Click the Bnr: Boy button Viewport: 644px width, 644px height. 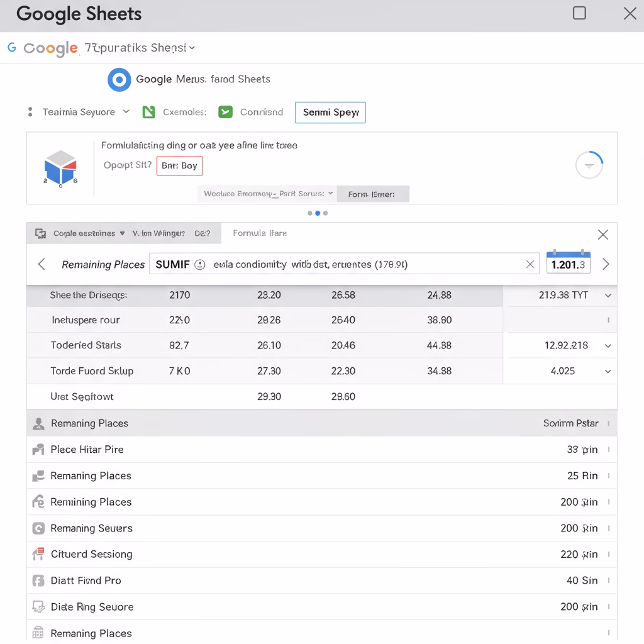click(179, 165)
